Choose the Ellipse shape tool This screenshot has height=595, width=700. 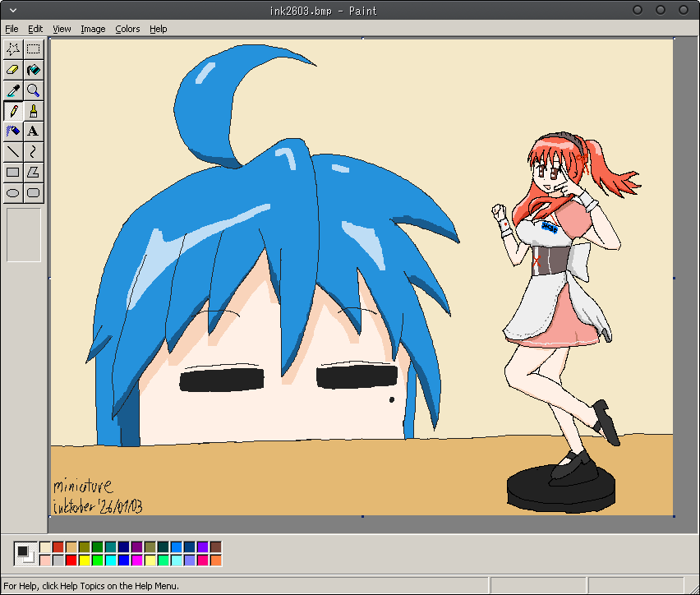click(13, 193)
